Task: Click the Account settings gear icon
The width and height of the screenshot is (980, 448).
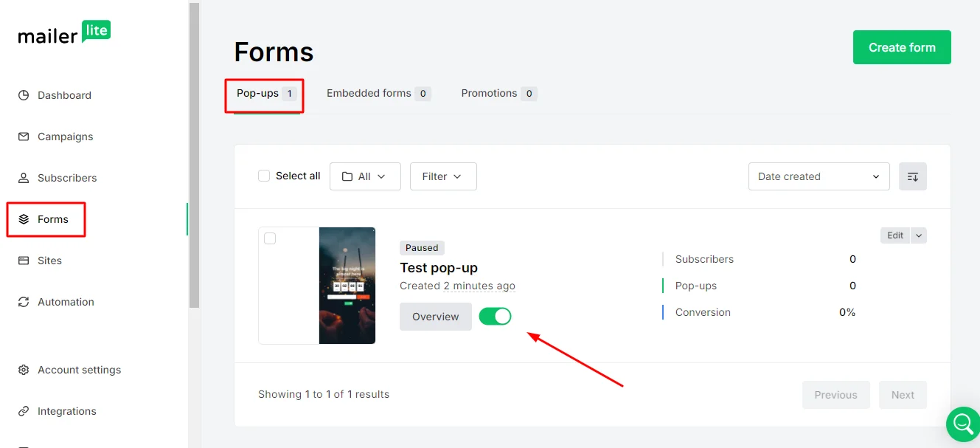Action: pyautogui.click(x=24, y=370)
